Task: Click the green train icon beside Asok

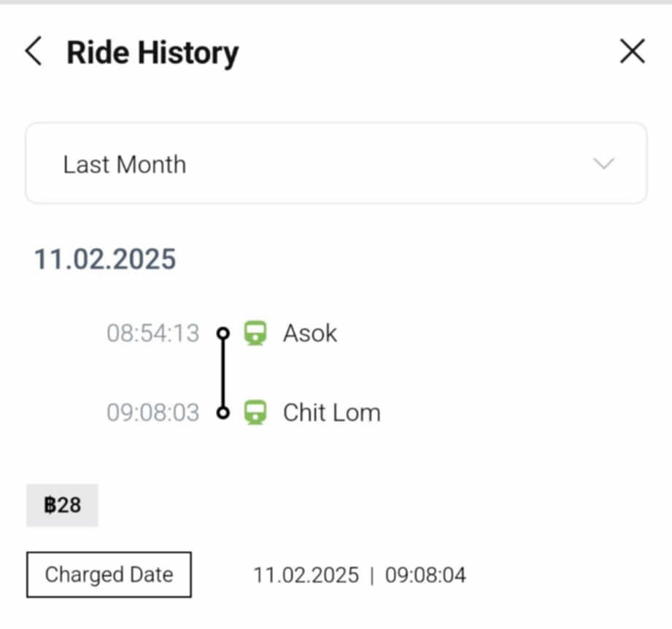Action: pos(254,333)
